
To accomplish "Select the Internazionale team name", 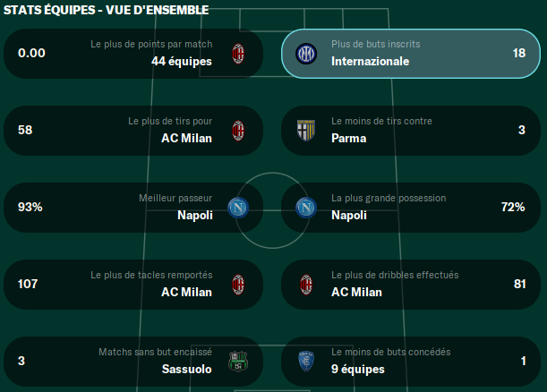I will [x=370, y=62].
